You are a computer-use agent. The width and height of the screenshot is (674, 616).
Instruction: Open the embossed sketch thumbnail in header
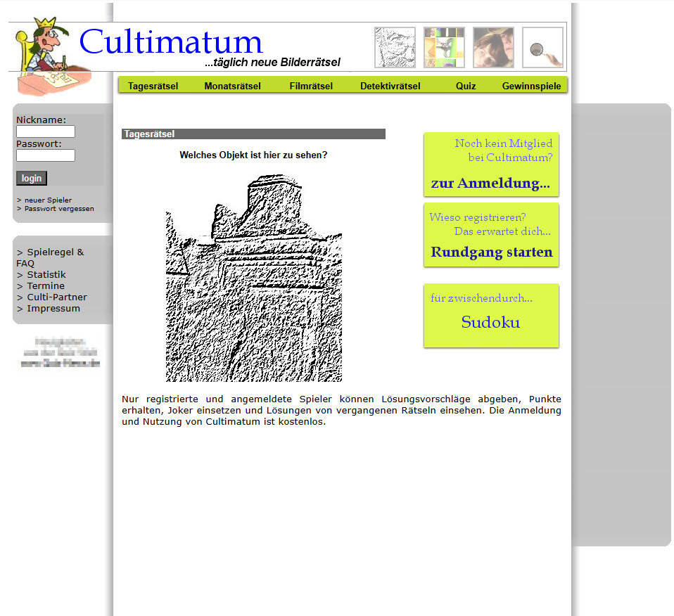click(x=395, y=48)
